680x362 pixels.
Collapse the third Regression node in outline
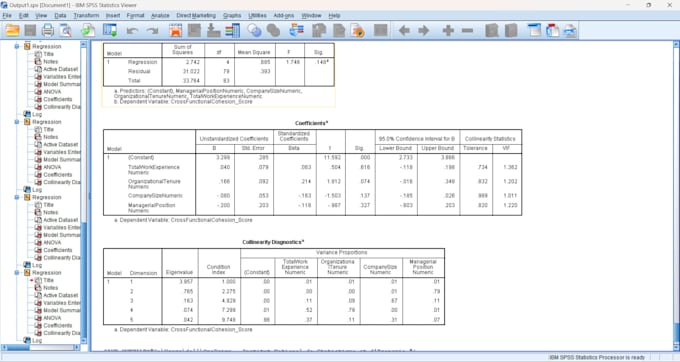17,197
